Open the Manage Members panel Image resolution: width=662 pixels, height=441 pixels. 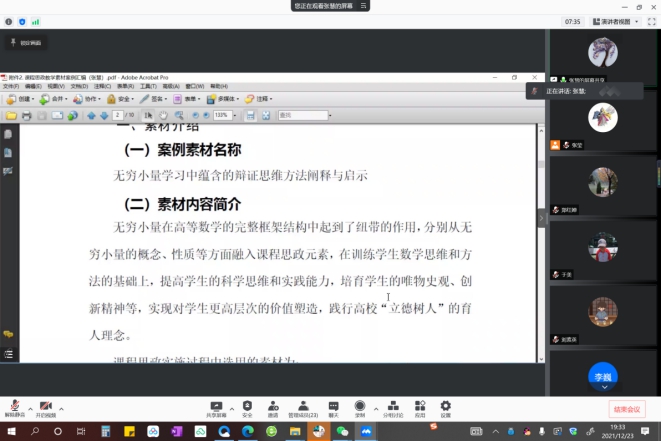303,407
